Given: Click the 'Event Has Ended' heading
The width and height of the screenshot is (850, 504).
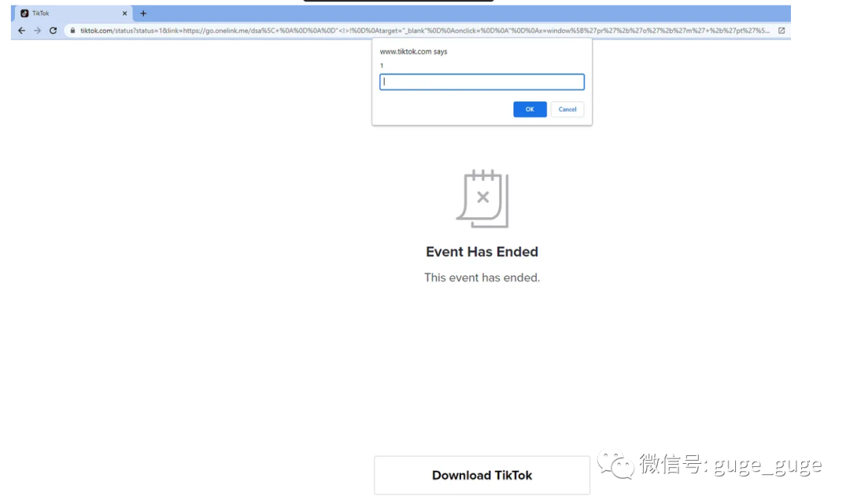Looking at the screenshot, I should [x=482, y=252].
